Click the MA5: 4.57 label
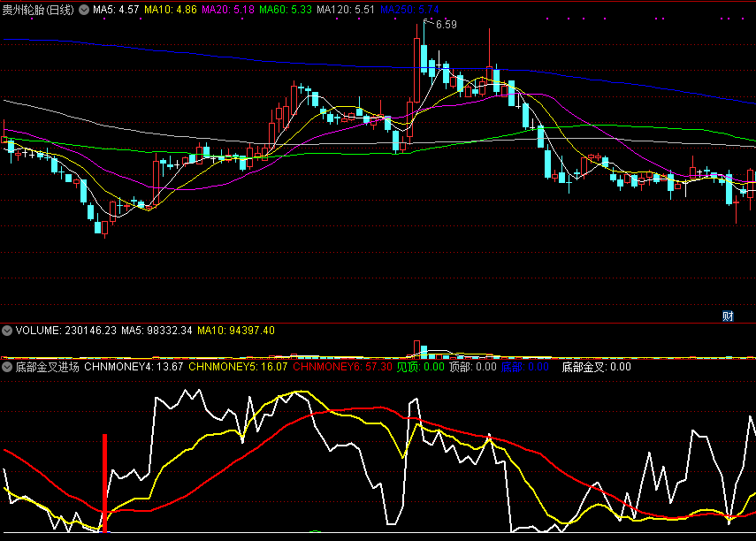Image resolution: width=756 pixels, height=541 pixels. point(116,10)
